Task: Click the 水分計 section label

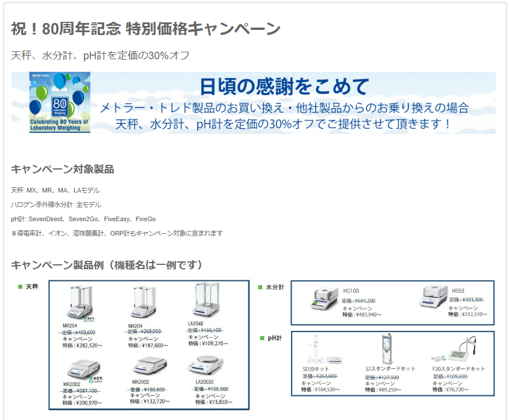Action: [275, 287]
